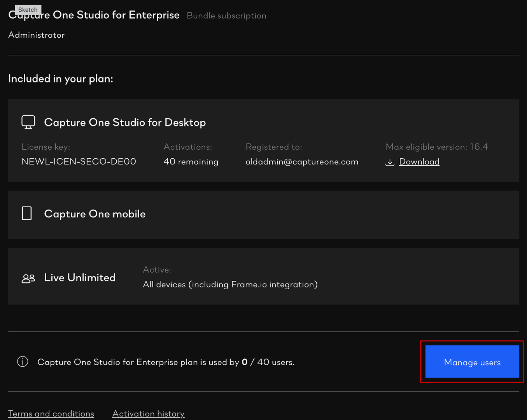This screenshot has width=527, height=420.
Task: Click the 'Max eligible version: 16.4' text
Action: point(437,147)
